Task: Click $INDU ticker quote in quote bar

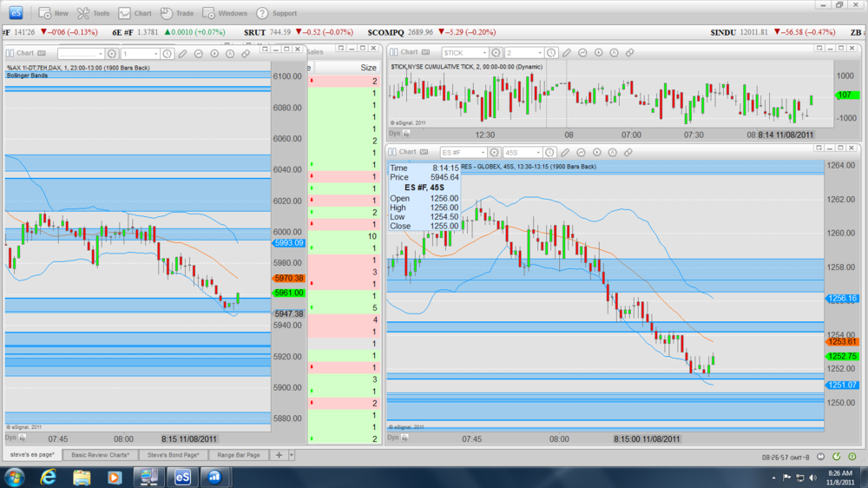Action: tap(774, 32)
